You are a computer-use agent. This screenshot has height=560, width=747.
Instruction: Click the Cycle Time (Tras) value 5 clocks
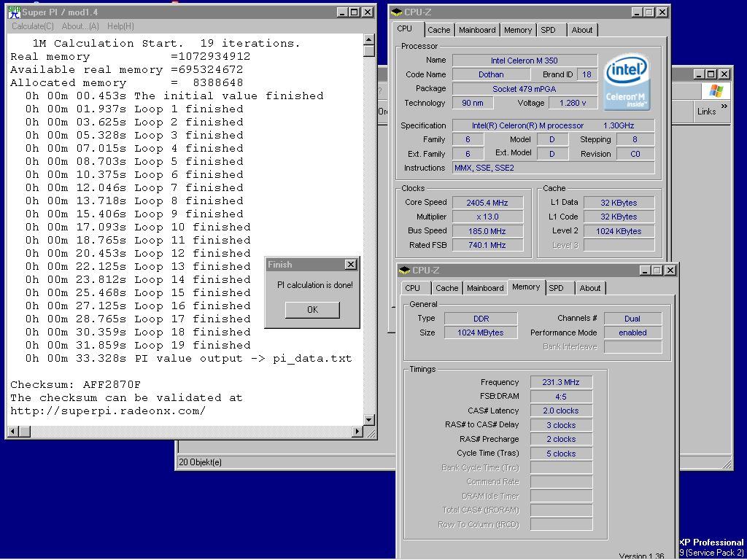point(561,454)
